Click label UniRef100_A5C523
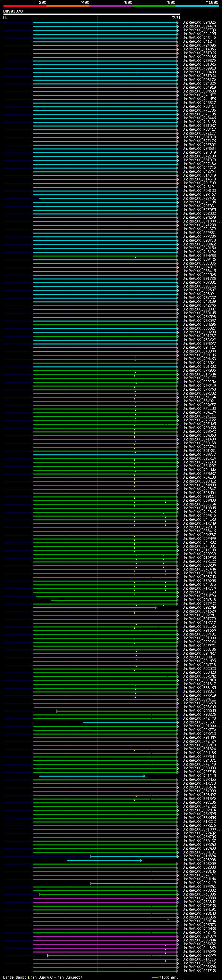Viewport: 222px width, 980px height. pos(199,669)
